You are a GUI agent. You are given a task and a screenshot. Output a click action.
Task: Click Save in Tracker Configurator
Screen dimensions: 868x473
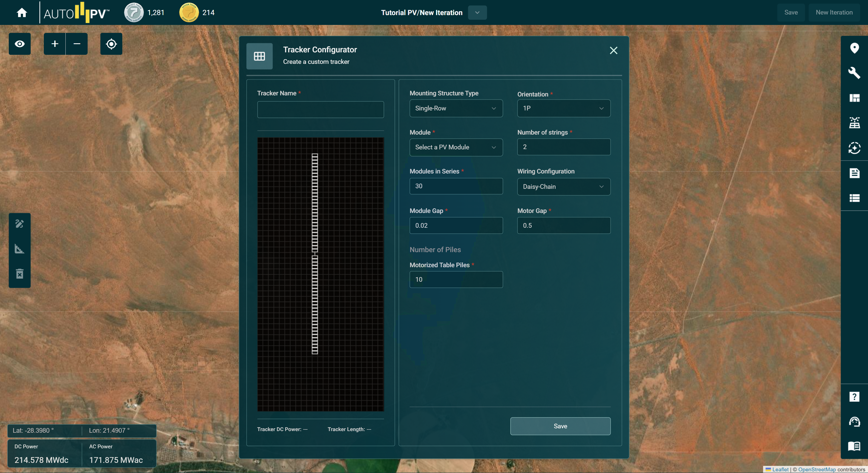point(560,426)
